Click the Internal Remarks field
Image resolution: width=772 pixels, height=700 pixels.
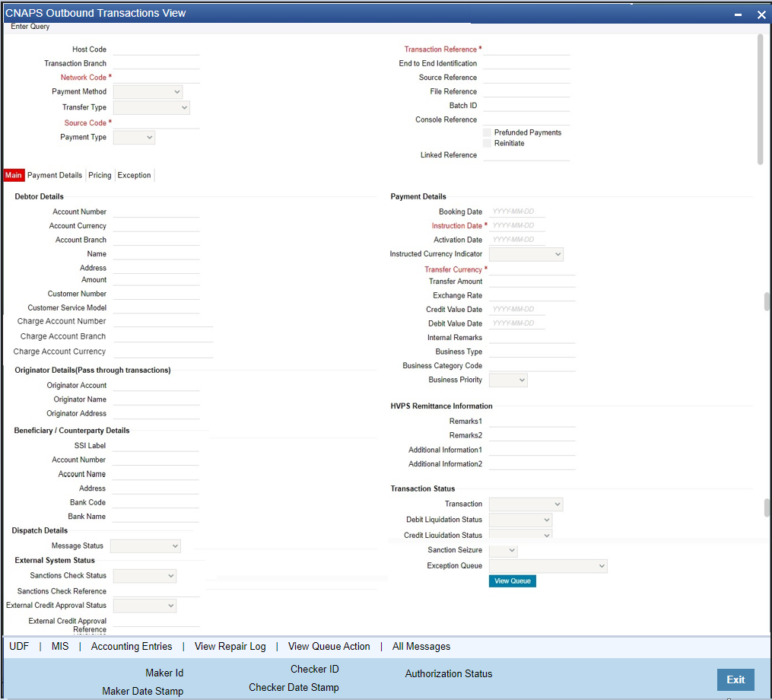click(532, 337)
